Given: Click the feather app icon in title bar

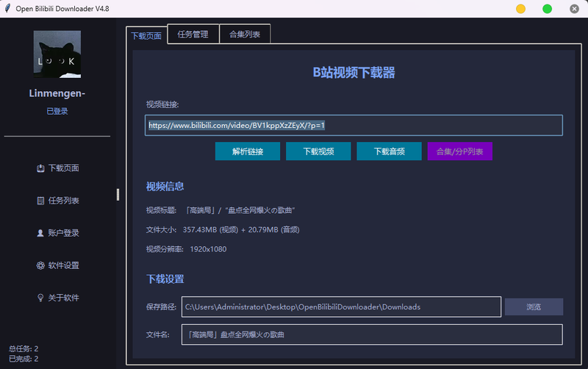Looking at the screenshot, I should (x=7, y=8).
